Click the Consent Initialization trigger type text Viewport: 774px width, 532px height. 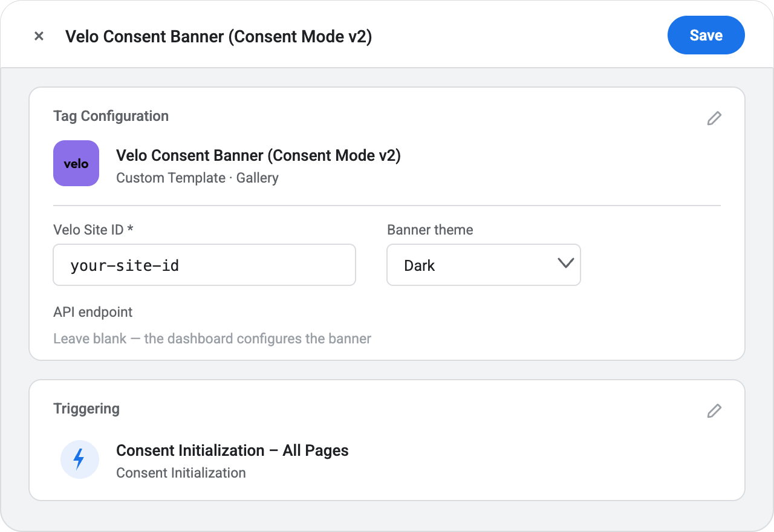181,473
